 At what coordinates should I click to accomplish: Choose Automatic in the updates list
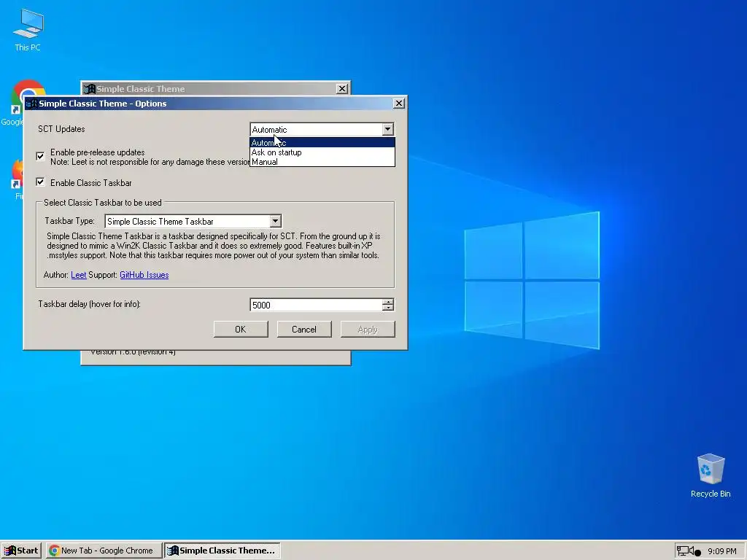(322, 142)
